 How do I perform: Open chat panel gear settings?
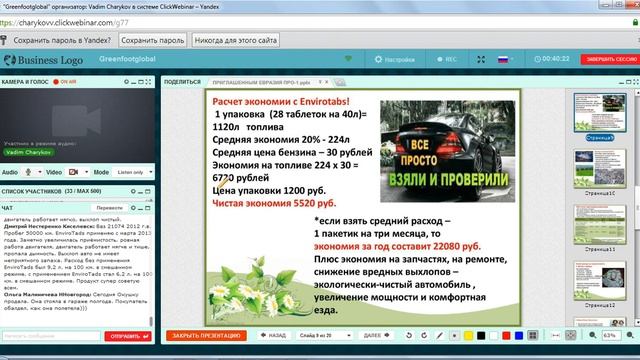[133, 208]
